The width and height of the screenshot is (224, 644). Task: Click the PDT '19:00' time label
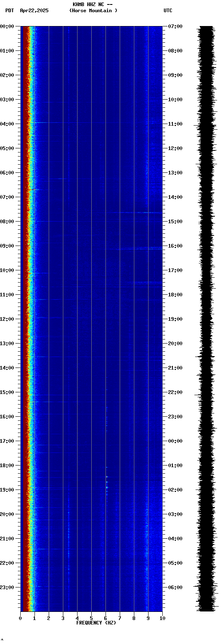coord(7,490)
